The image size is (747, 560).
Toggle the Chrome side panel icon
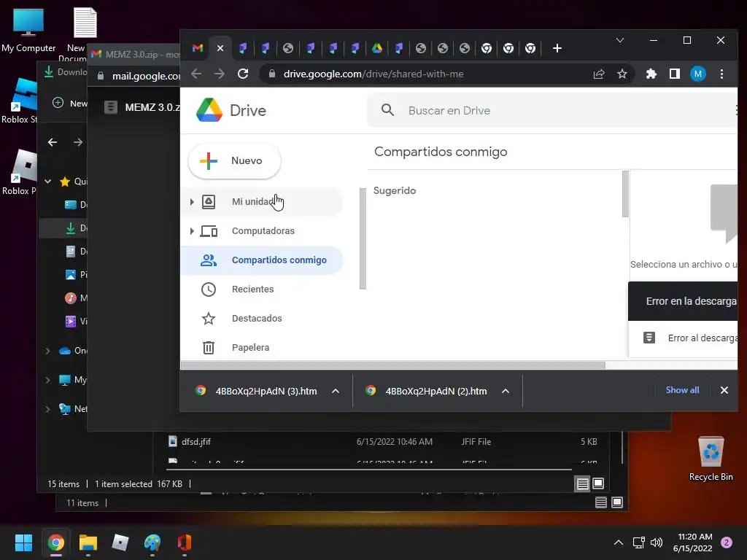(675, 74)
